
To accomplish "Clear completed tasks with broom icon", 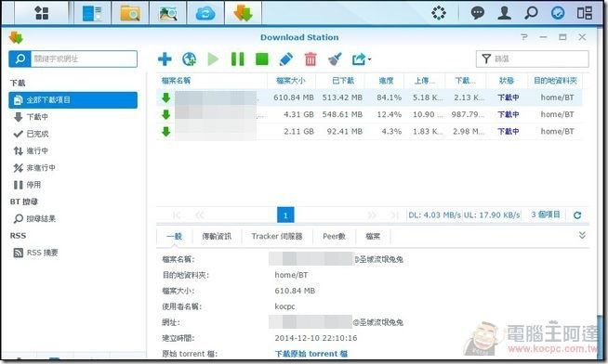I will click(335, 58).
